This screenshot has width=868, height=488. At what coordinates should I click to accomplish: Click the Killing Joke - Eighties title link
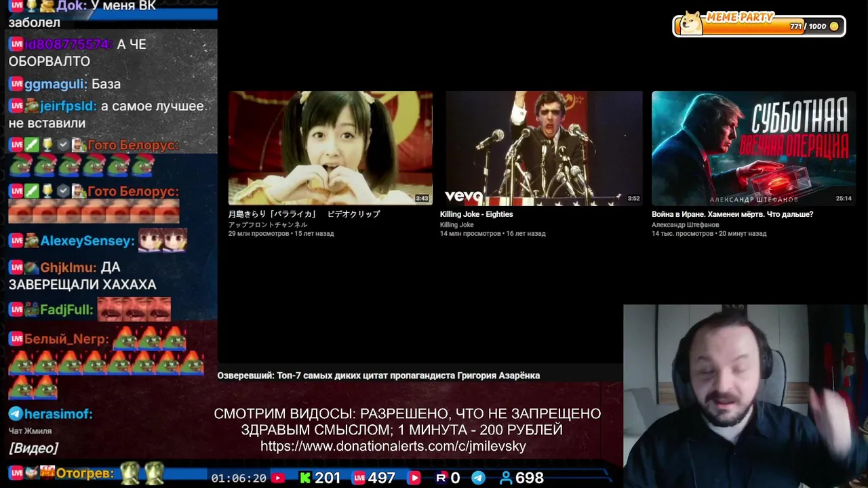pyautogui.click(x=476, y=214)
